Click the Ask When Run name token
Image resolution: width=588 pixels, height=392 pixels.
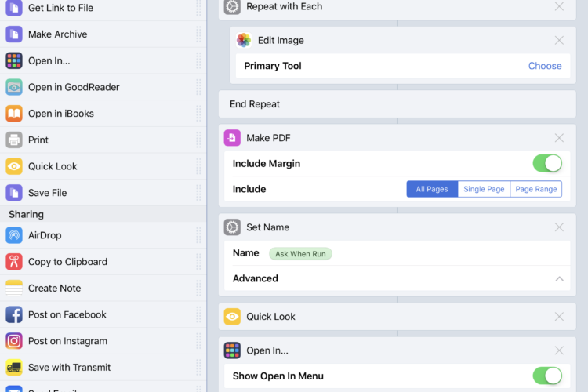coord(300,254)
